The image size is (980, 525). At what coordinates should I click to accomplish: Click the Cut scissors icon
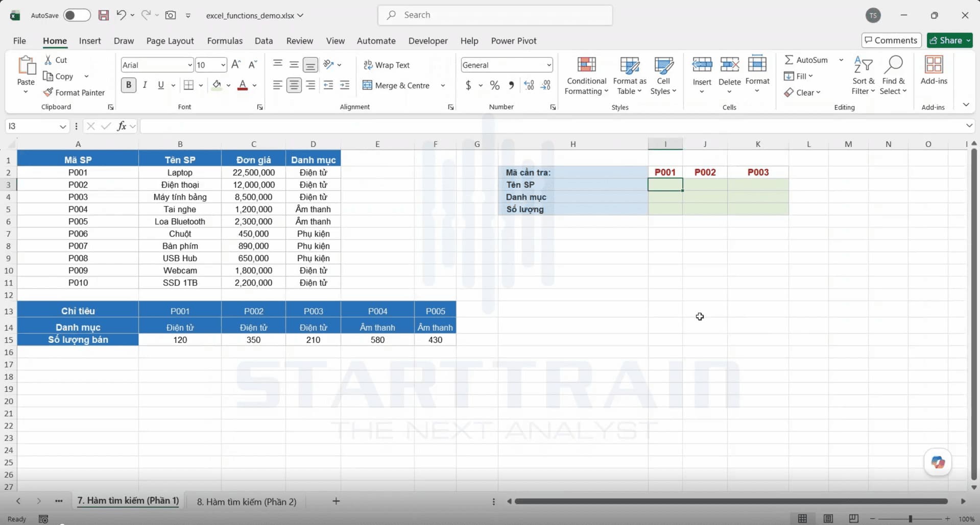pos(48,60)
